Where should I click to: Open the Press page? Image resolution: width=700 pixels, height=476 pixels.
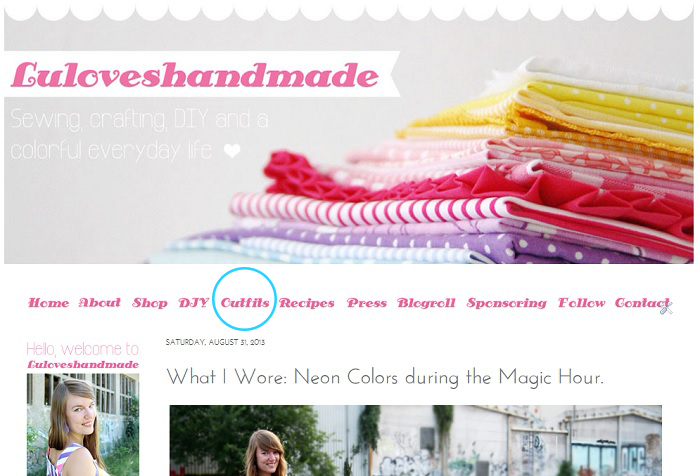[367, 303]
